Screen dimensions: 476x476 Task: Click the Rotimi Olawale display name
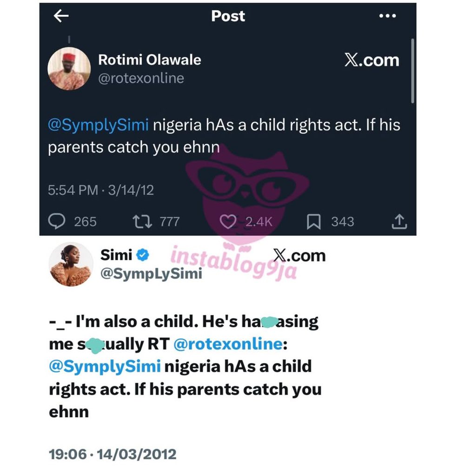(150, 60)
